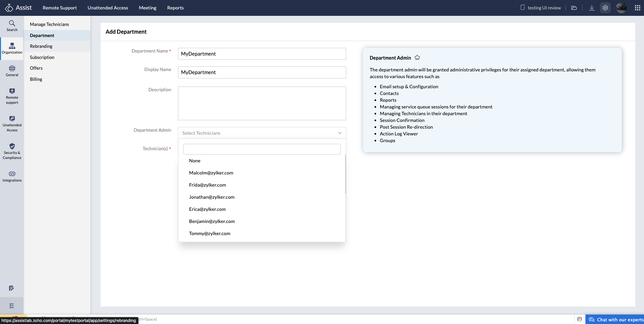Expand the Department Admin dropdown
Image resolution: width=644 pixels, height=324 pixels.
(x=262, y=133)
